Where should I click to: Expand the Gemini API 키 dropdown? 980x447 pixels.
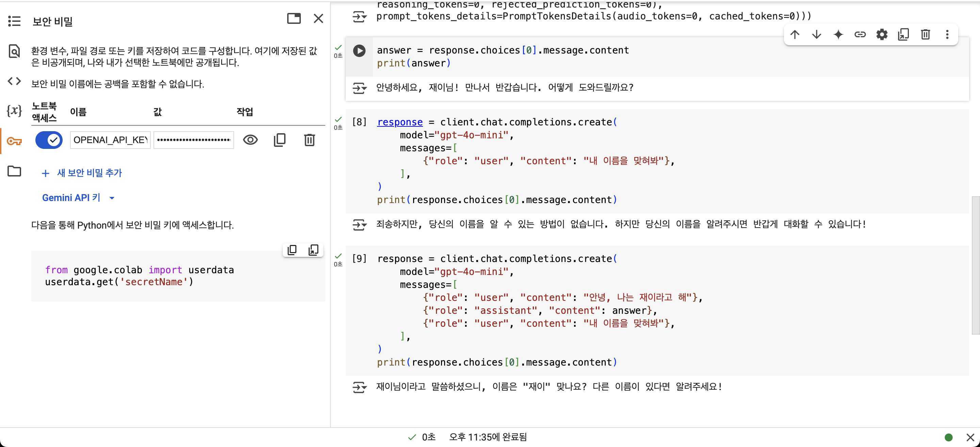(112, 198)
